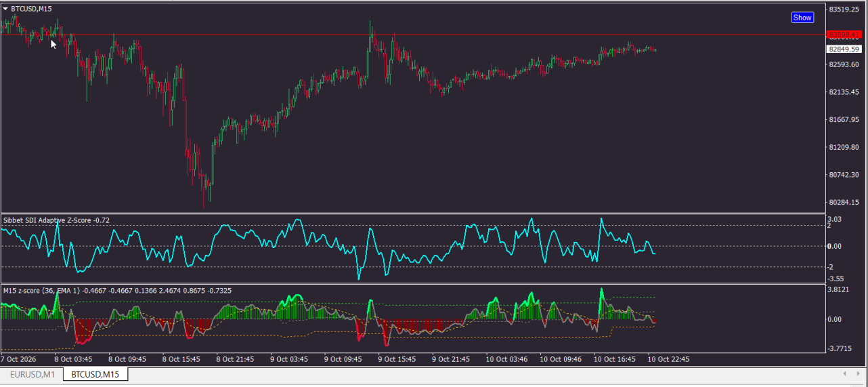868x387 pixels.
Task: Click the 10 Oct 22:45 time label
Action: pyautogui.click(x=670, y=359)
